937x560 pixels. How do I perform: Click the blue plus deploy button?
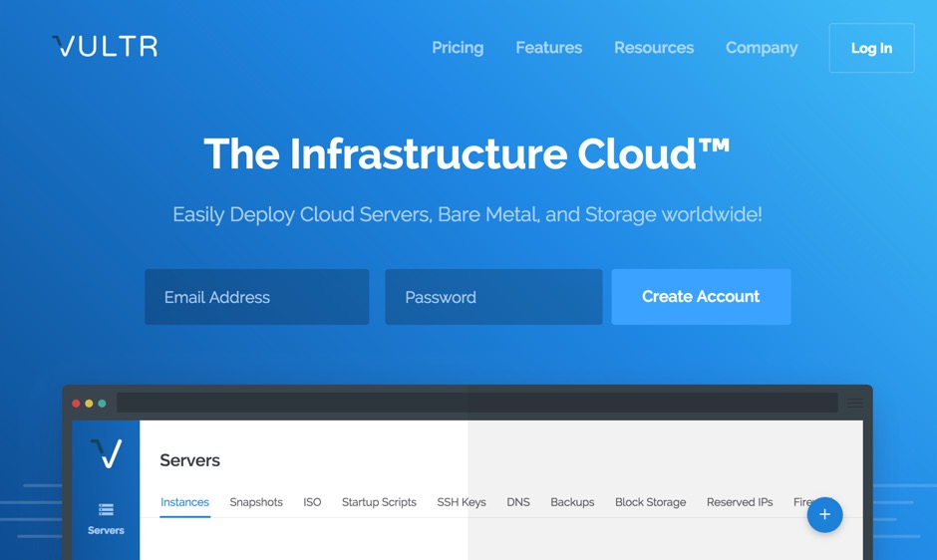pyautogui.click(x=824, y=514)
